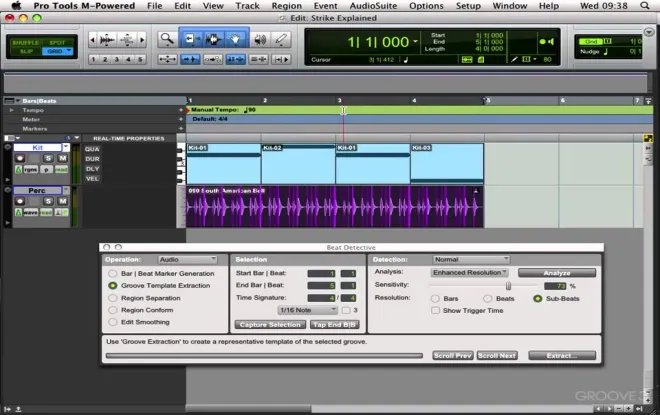Screen dimensions: 660x415
Task: Mute the Kit track
Action: (x=63, y=158)
